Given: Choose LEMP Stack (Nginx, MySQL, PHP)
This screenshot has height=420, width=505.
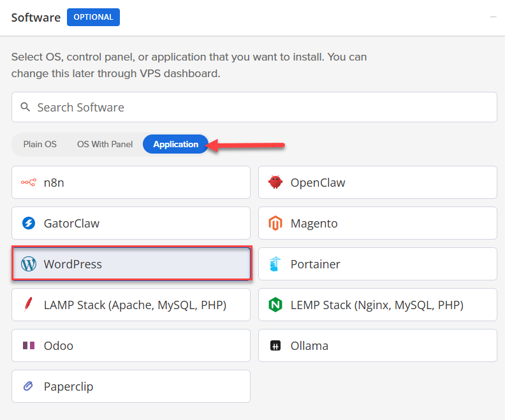Looking at the screenshot, I should [x=377, y=305].
